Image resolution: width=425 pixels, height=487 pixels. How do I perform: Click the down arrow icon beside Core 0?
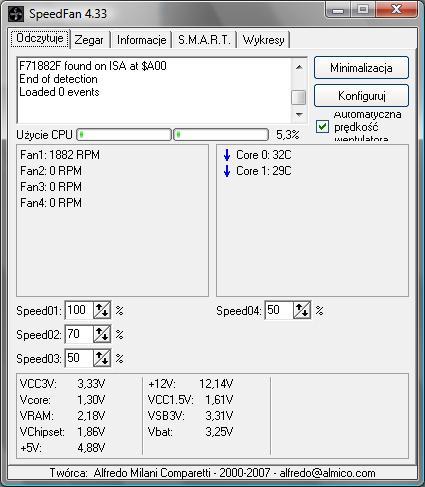(x=227, y=155)
